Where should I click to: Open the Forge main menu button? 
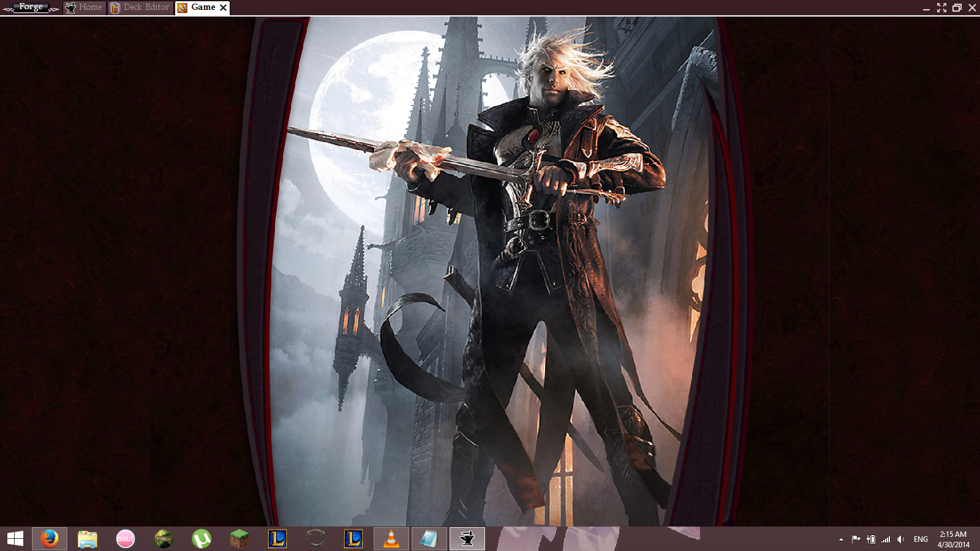pyautogui.click(x=31, y=7)
